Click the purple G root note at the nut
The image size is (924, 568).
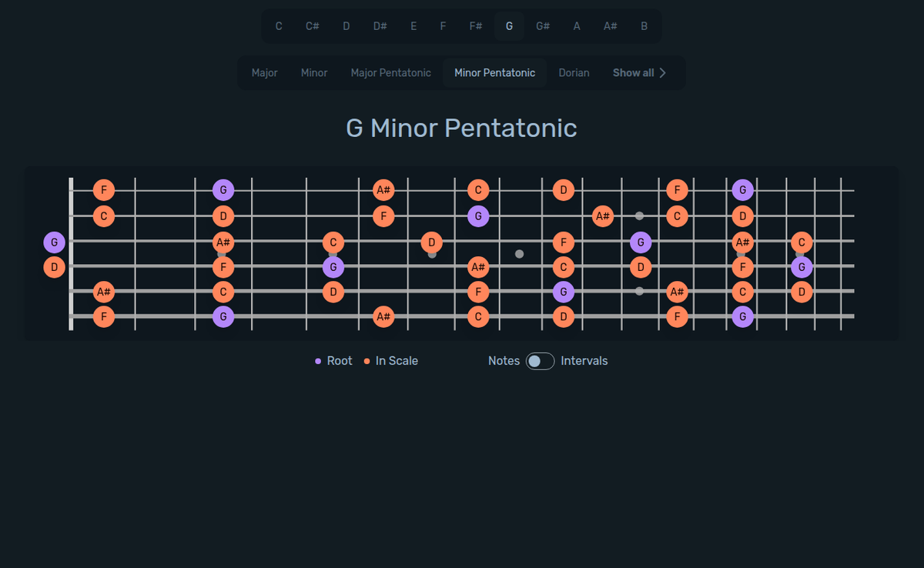tap(54, 242)
